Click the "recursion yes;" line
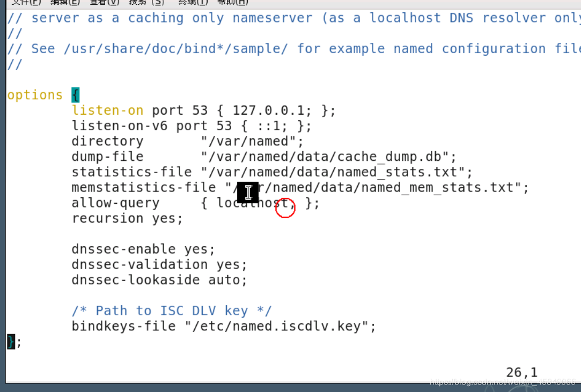The width and height of the screenshot is (581, 392). pos(127,219)
